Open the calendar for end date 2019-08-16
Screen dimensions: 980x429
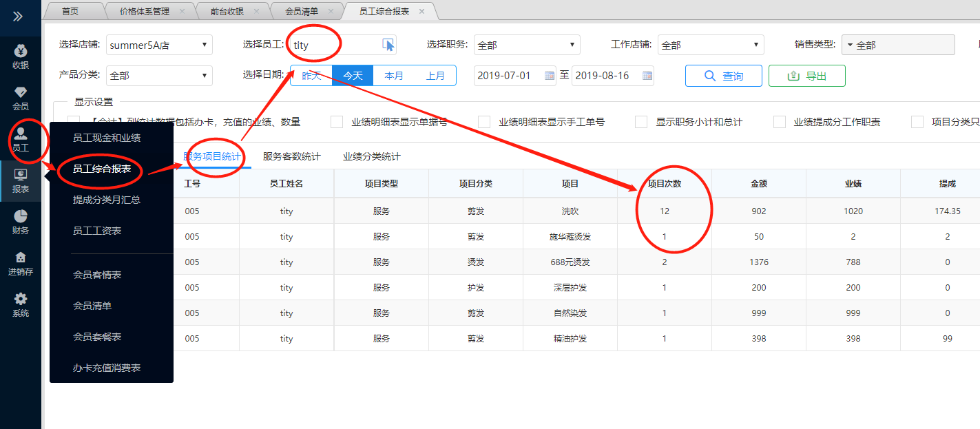pos(647,76)
